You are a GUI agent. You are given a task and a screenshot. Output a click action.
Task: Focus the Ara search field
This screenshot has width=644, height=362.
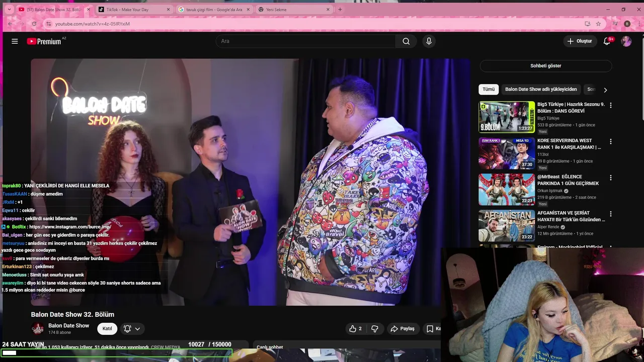click(306, 41)
